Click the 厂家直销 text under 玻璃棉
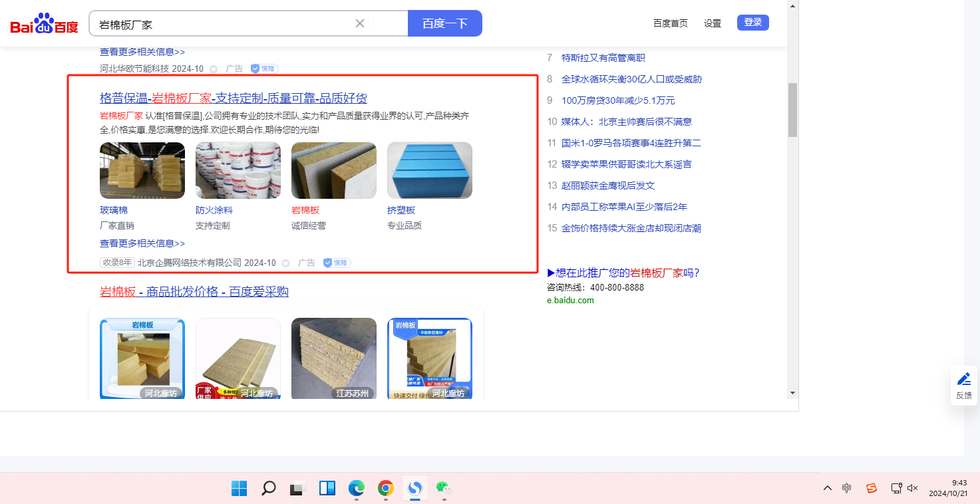This screenshot has width=980, height=504. coord(117,226)
